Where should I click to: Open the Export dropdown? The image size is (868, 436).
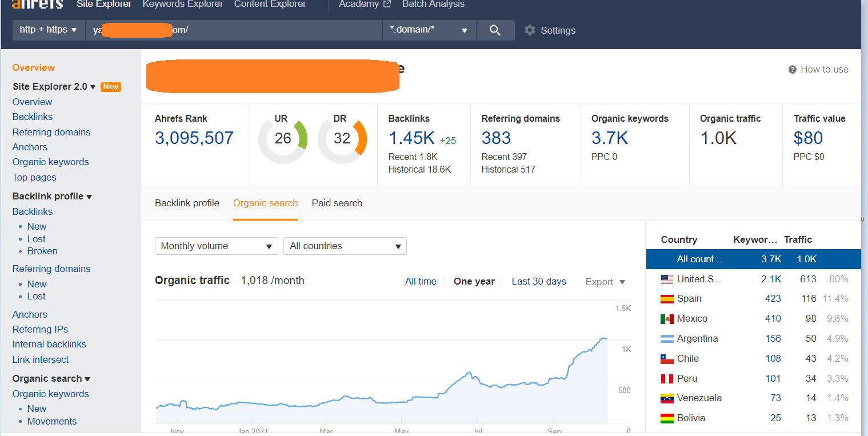[605, 282]
